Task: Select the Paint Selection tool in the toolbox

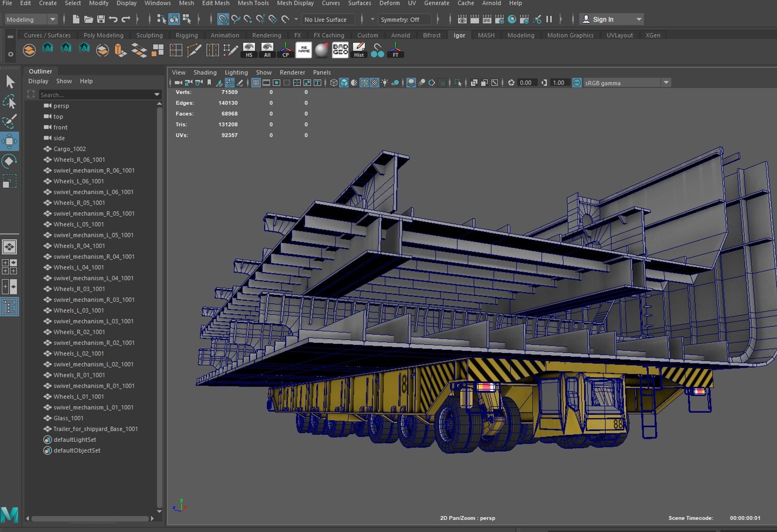Action: 9,121
